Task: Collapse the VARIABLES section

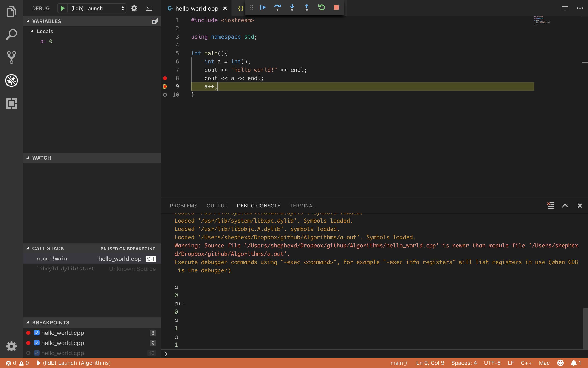Action: coord(92,21)
